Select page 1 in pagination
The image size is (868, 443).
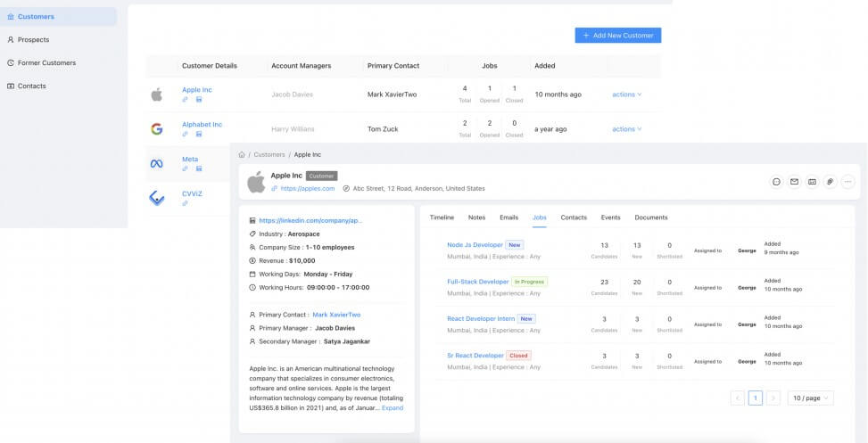[756, 398]
